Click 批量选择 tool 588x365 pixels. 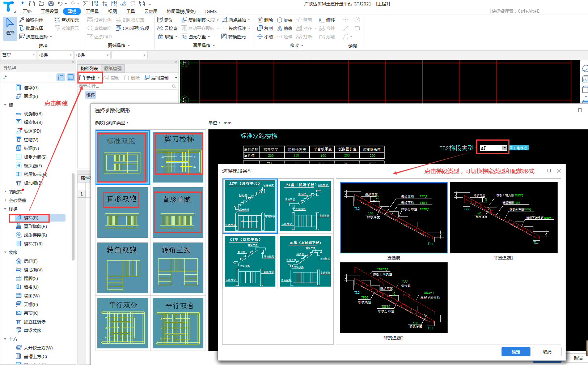point(31,28)
